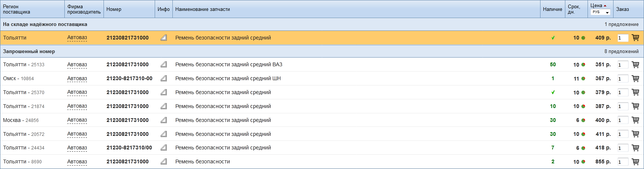
Task: Open the info icon for part 21230-8217310-00
Action: pyautogui.click(x=164, y=79)
